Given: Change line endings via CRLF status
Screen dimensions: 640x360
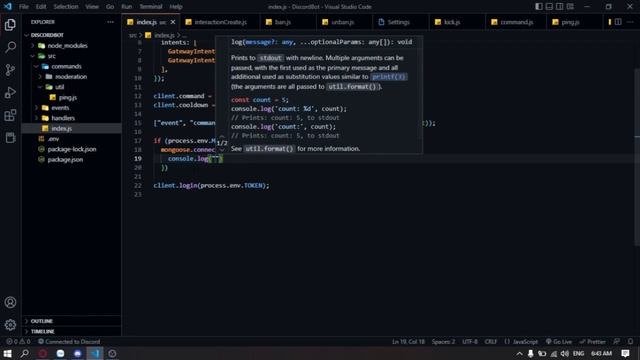Looking at the screenshot, I should [x=491, y=342].
